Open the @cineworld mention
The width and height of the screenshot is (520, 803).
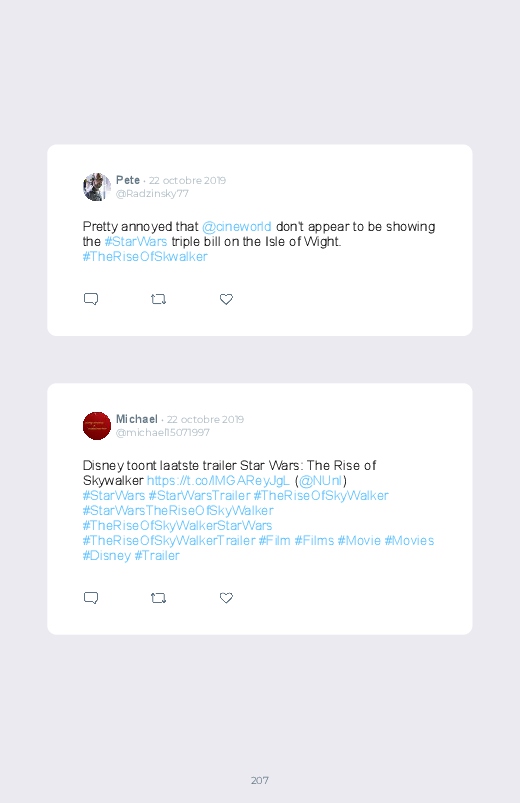237,226
